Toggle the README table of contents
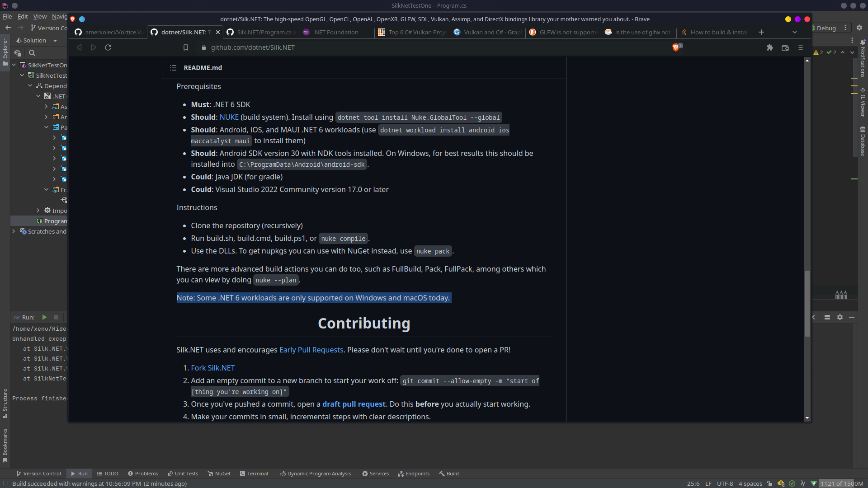The image size is (868, 488). [173, 68]
